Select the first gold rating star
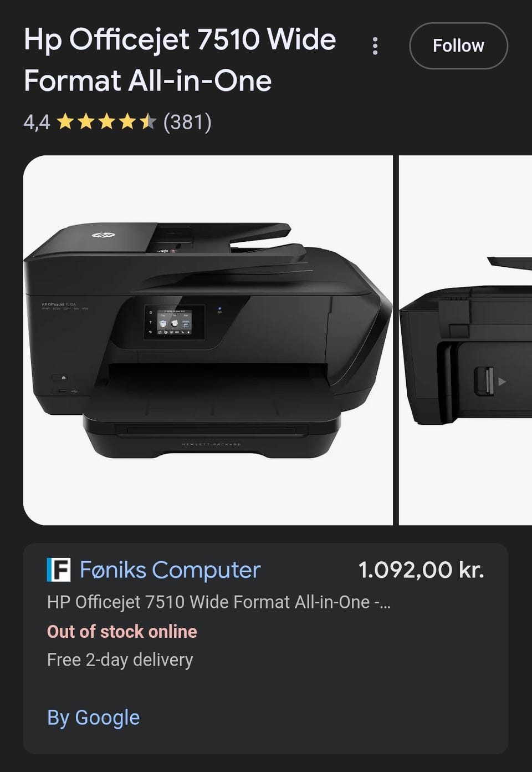This screenshot has width=532, height=772. coord(65,121)
